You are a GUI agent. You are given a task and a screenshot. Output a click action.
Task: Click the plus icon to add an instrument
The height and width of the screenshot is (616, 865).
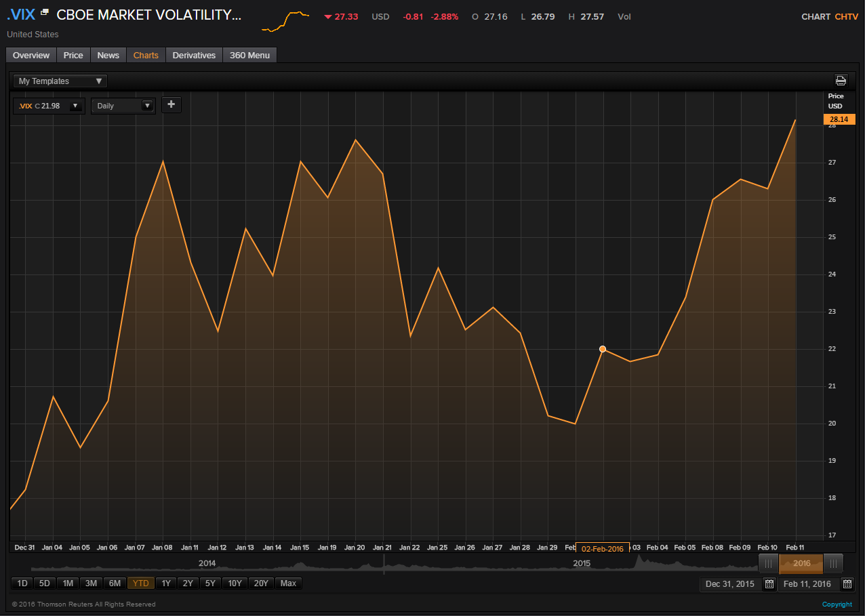(x=171, y=104)
